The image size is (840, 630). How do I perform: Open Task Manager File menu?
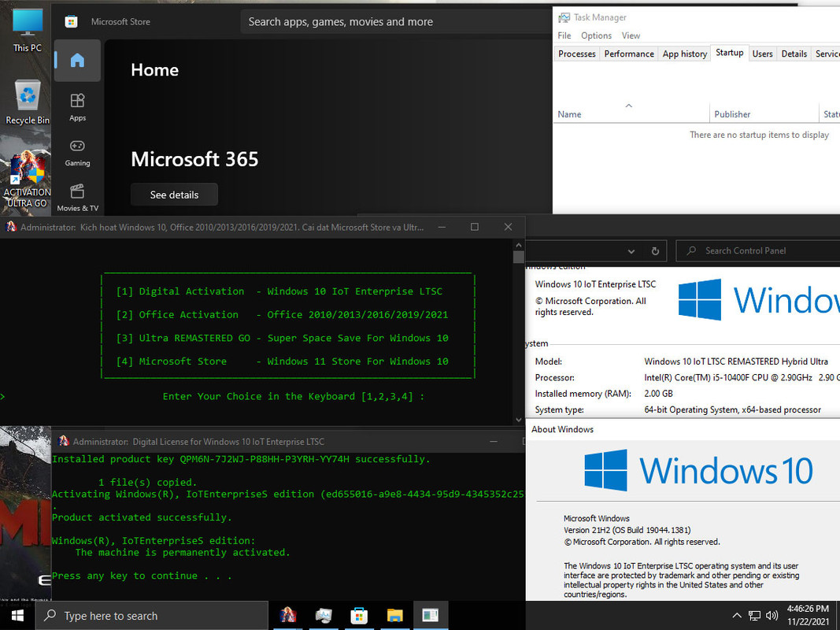point(564,35)
